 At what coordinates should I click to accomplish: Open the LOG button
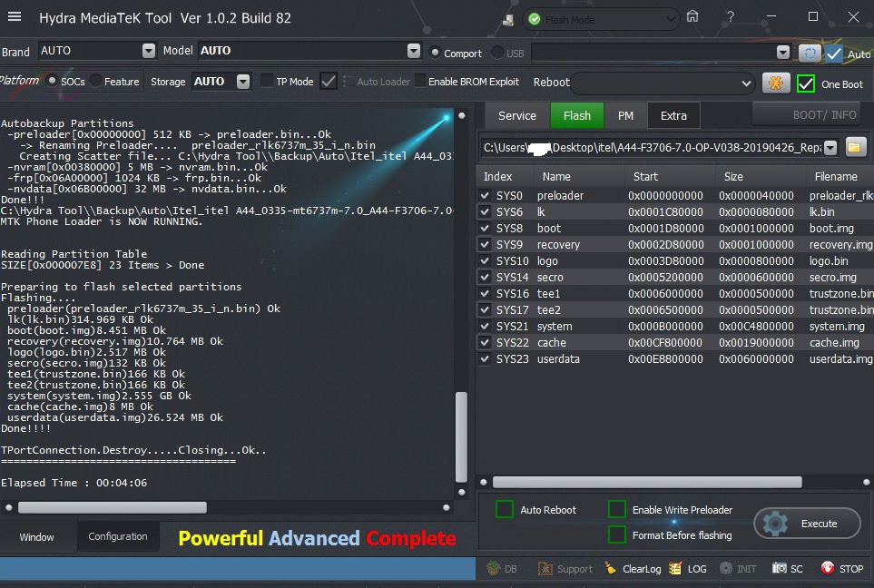coord(688,569)
